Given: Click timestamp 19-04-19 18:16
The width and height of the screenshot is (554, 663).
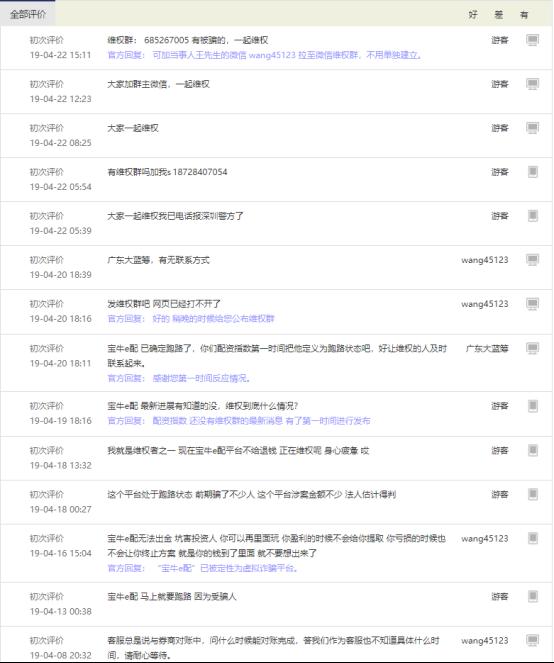Looking at the screenshot, I should tap(60, 421).
